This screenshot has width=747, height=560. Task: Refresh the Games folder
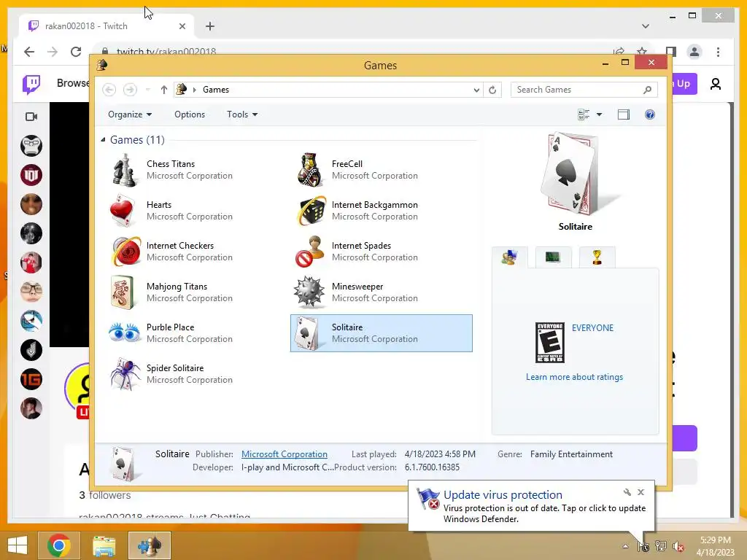[492, 90]
